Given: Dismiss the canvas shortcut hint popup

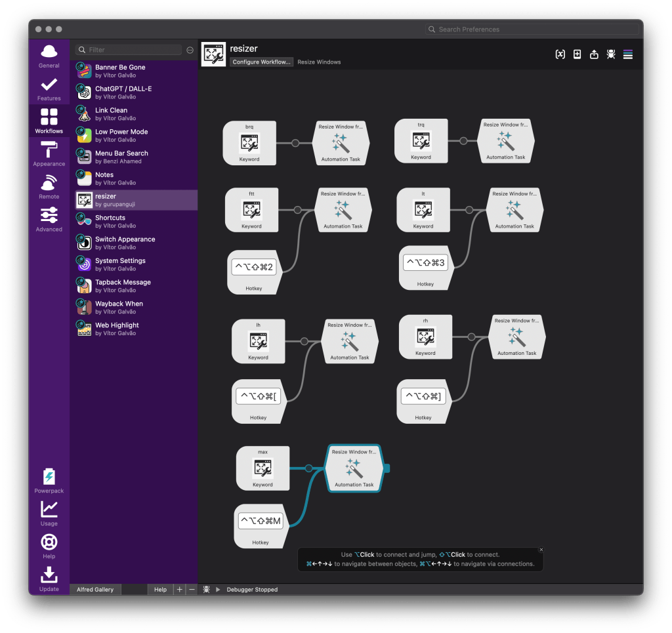Looking at the screenshot, I should 541,550.
